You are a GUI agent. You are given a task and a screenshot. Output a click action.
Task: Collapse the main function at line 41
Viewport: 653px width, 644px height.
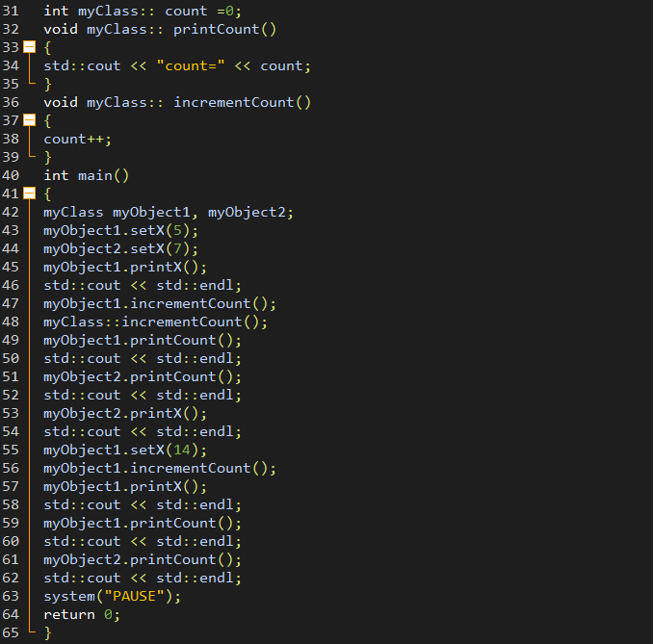pyautogui.click(x=29, y=193)
